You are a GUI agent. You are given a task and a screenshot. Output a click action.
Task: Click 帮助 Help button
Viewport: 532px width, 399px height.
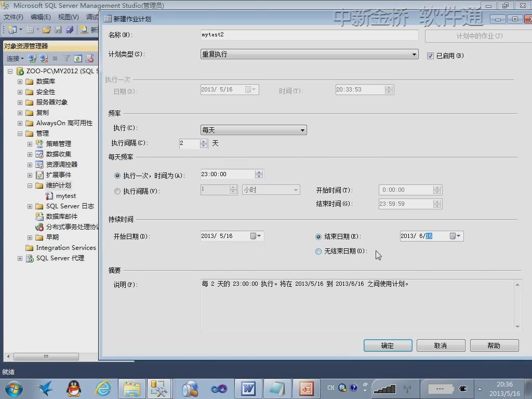click(495, 345)
